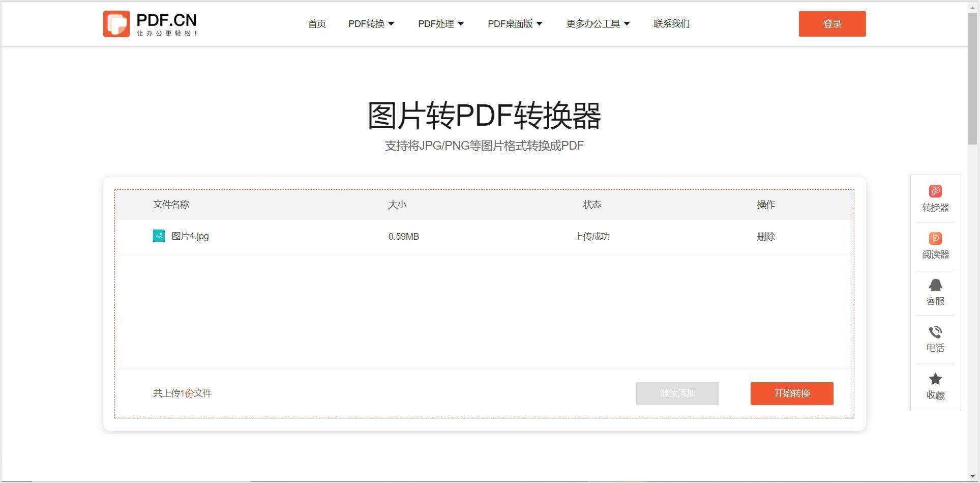Click the 图片4.jpg file thumbnail icon

click(x=158, y=236)
